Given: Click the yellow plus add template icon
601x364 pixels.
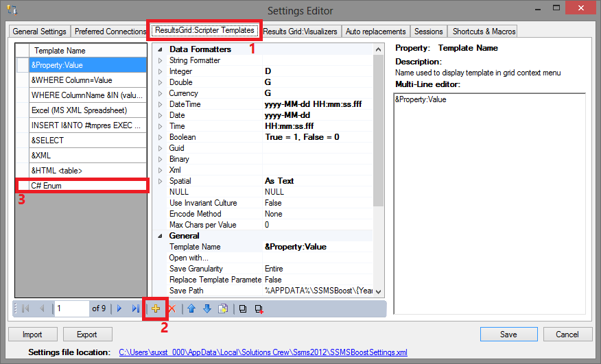Looking at the screenshot, I should coord(156,308).
